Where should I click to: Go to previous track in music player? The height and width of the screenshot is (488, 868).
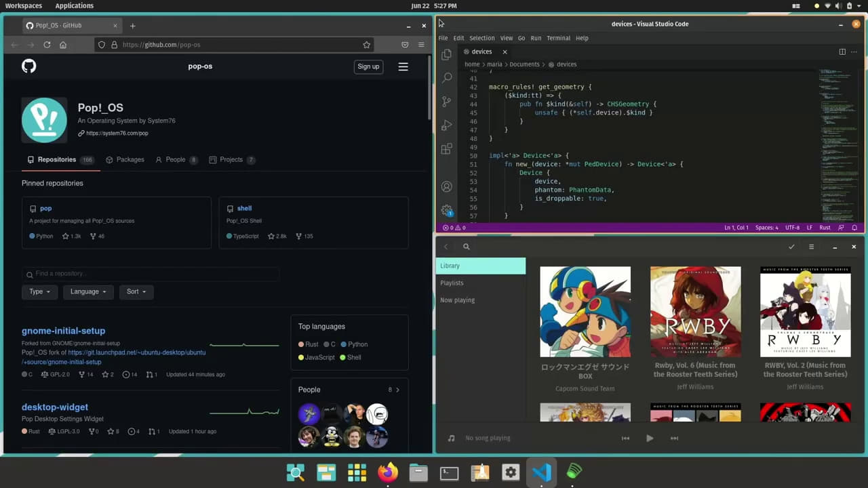(x=625, y=438)
